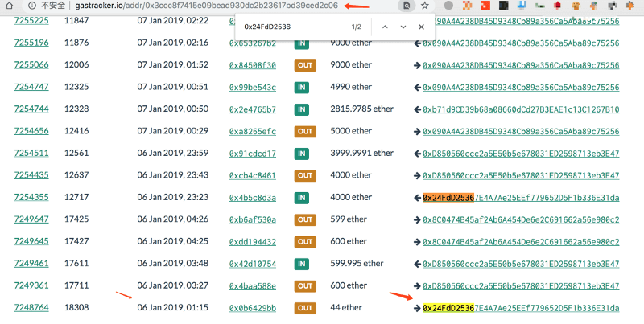Viewport: 644px width, 324px height.
Task: Open block 7249647 link
Action: pos(31,219)
